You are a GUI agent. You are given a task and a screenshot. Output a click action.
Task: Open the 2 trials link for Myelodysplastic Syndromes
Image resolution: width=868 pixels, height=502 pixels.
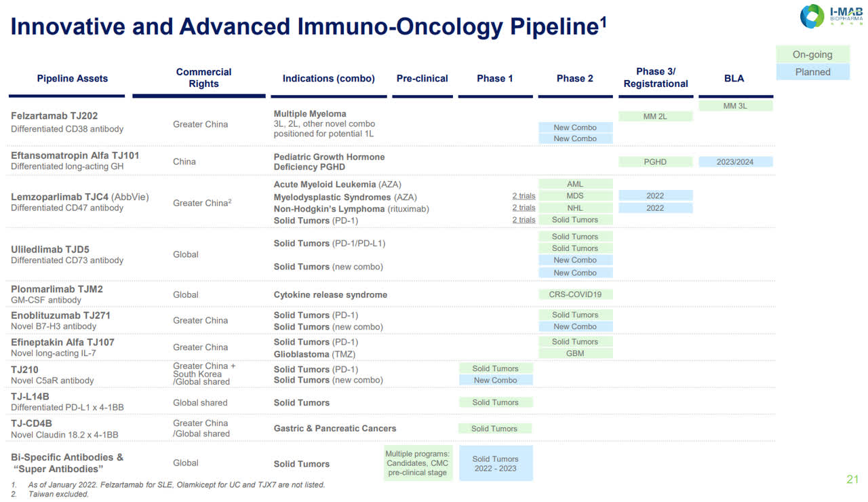click(x=524, y=196)
